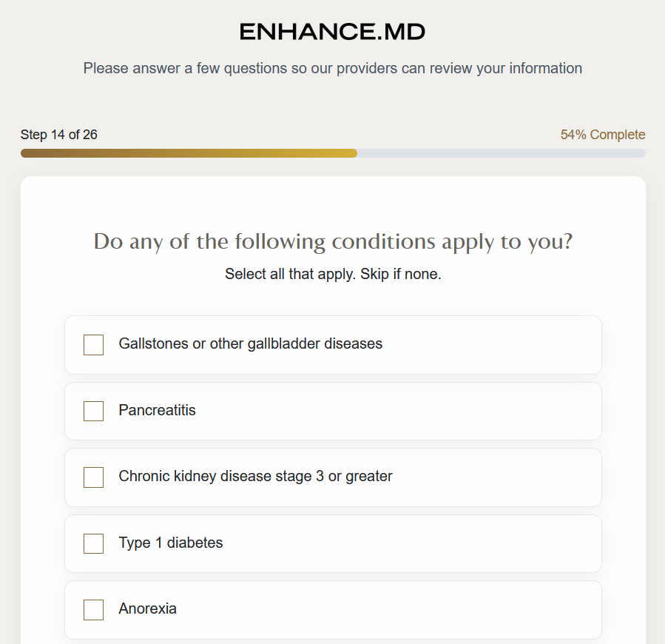Click the "54% Complete" text

coord(602,135)
